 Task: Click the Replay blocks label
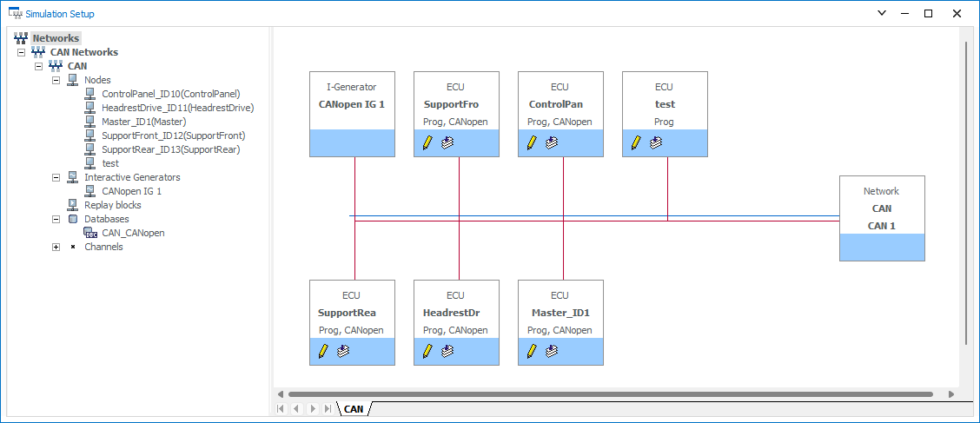112,205
